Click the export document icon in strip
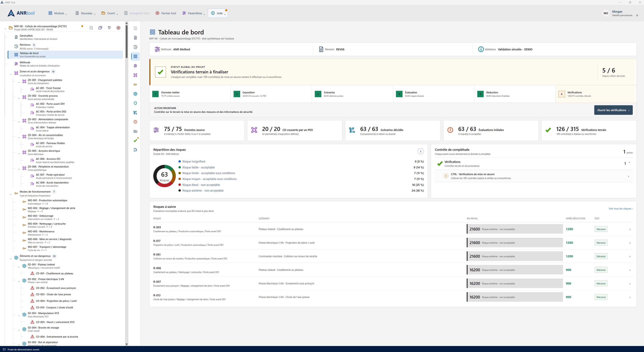 point(135,150)
